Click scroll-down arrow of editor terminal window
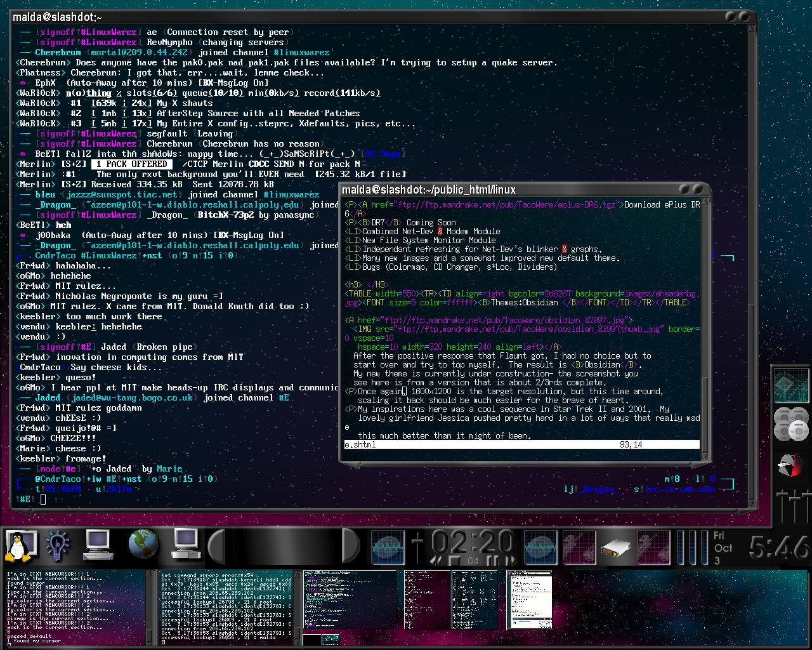This screenshot has width=812, height=650. 705,454
